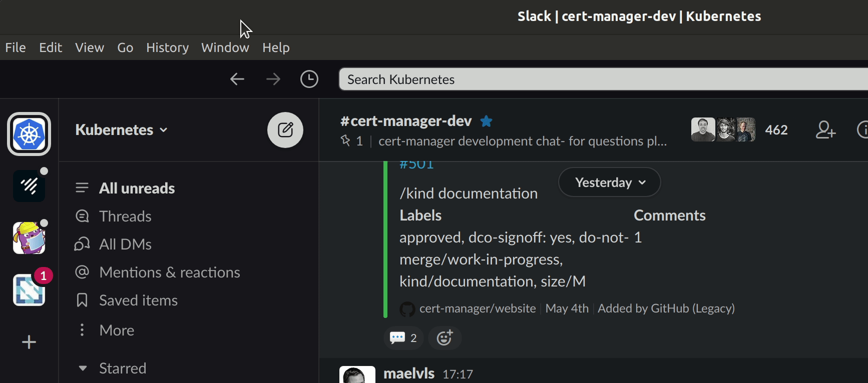Click the add people icon
Screen dimensions: 868x383
[x=825, y=130]
